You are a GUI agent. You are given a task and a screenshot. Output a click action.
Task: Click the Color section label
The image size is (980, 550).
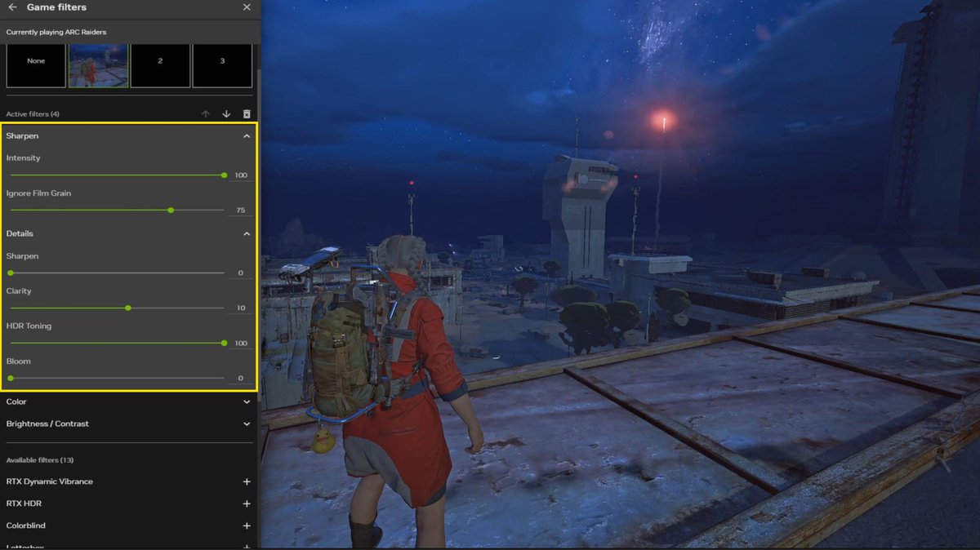tap(16, 401)
